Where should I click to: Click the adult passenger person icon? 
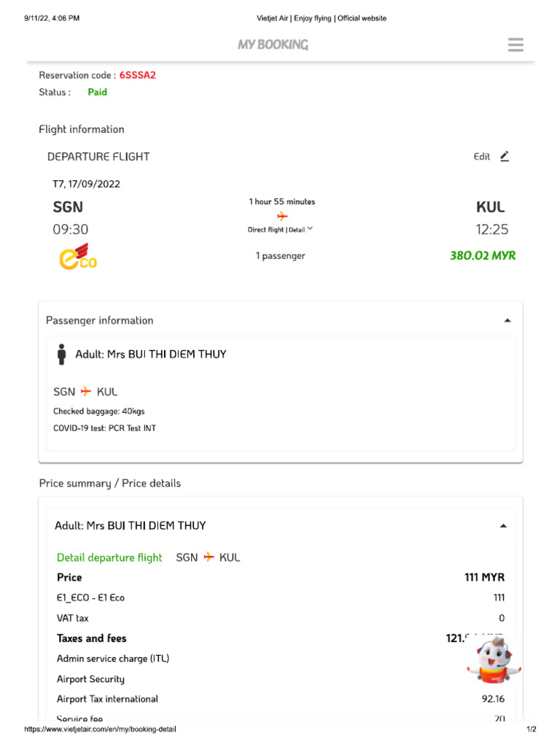coord(62,355)
